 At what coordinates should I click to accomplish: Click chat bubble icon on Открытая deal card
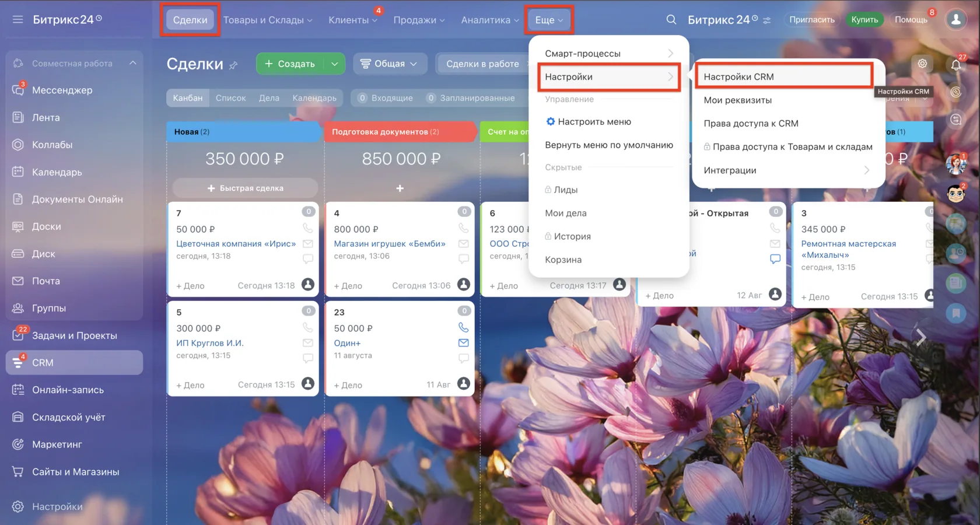[x=775, y=259]
